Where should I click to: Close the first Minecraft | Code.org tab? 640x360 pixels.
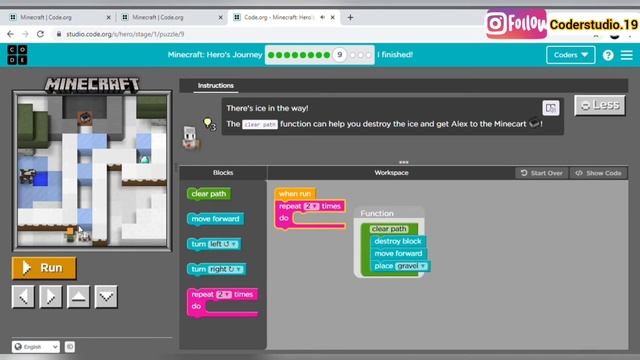[108, 18]
